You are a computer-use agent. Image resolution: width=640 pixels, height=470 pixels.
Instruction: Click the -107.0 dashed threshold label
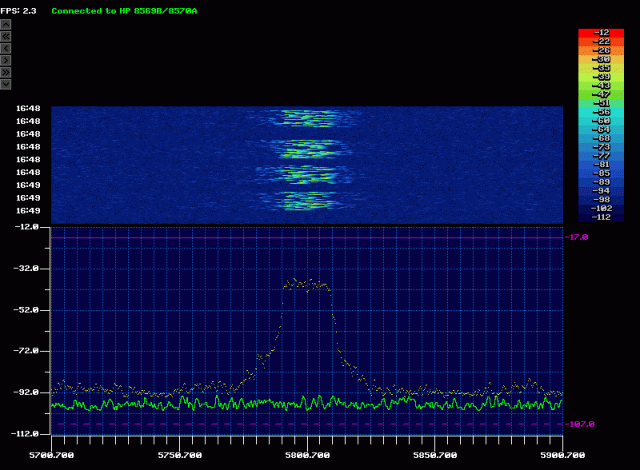coord(579,424)
